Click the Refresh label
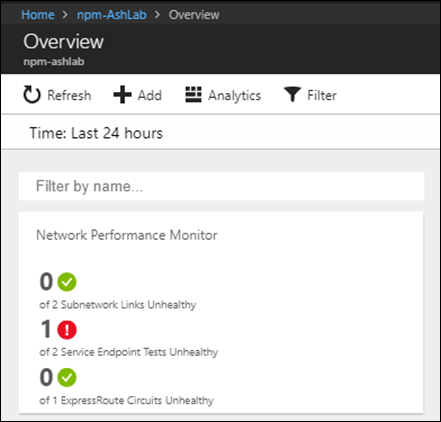This screenshot has width=441, height=422. (69, 95)
